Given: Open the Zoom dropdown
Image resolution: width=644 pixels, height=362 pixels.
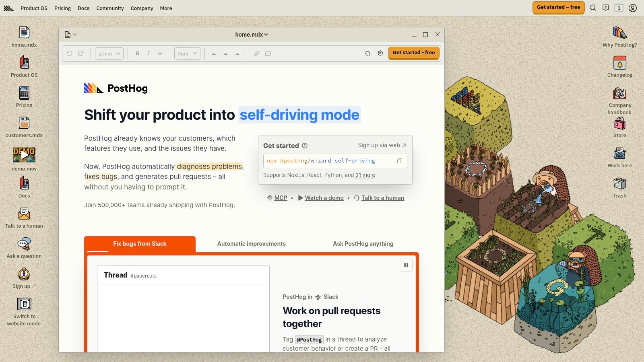Looking at the screenshot, I should point(109,53).
